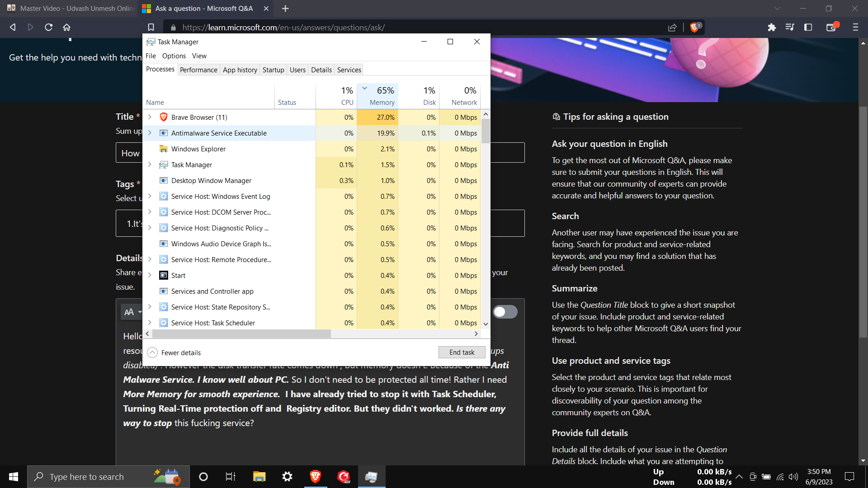Open the File menu in Task Manager
The image size is (868, 488).
click(151, 56)
